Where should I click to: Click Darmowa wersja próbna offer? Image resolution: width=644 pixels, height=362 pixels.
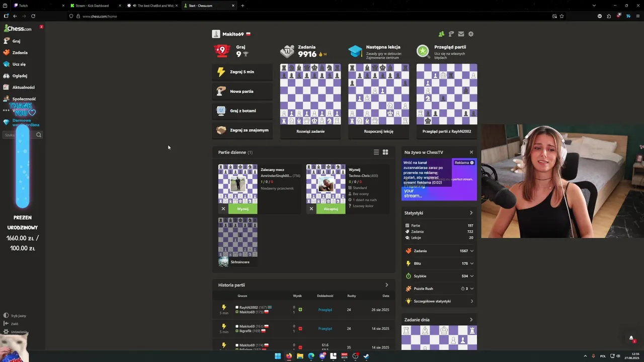(x=21, y=123)
